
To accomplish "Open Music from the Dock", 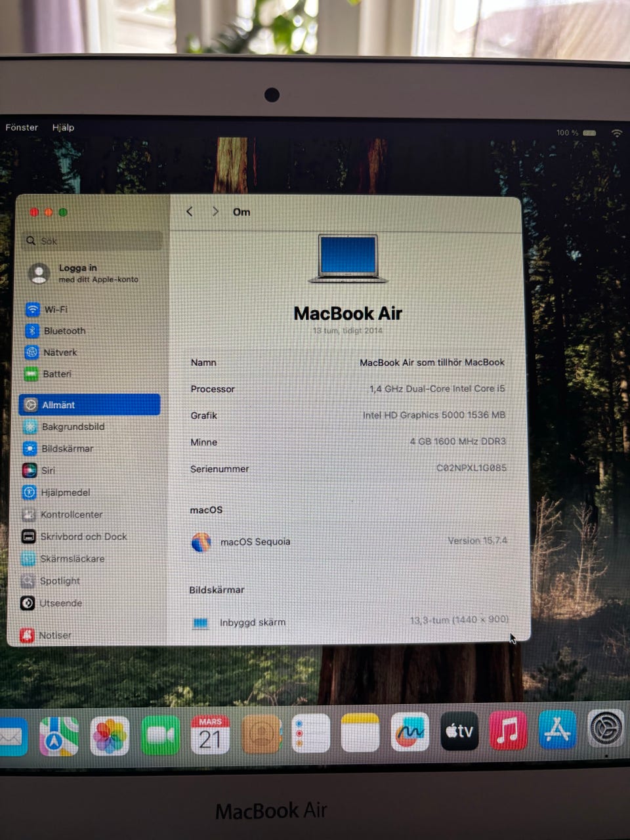I will pyautogui.click(x=508, y=730).
